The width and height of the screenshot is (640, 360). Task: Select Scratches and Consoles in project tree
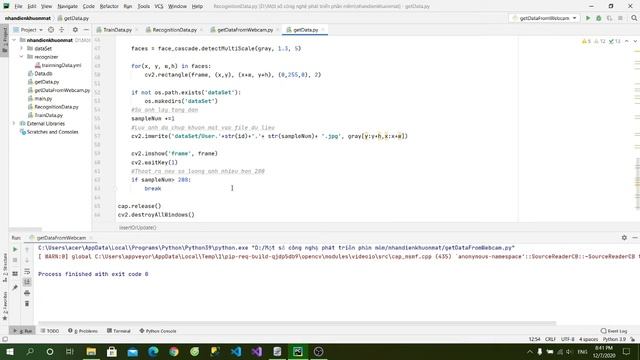coord(52,132)
